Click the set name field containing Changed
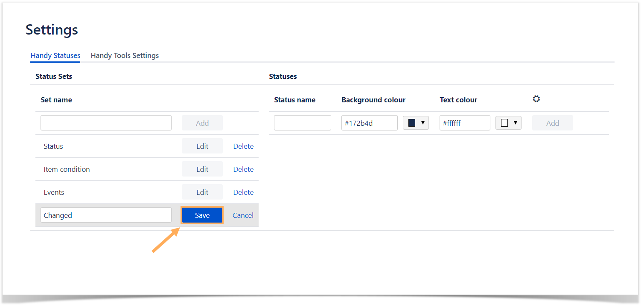The width and height of the screenshot is (644, 307). tap(106, 215)
